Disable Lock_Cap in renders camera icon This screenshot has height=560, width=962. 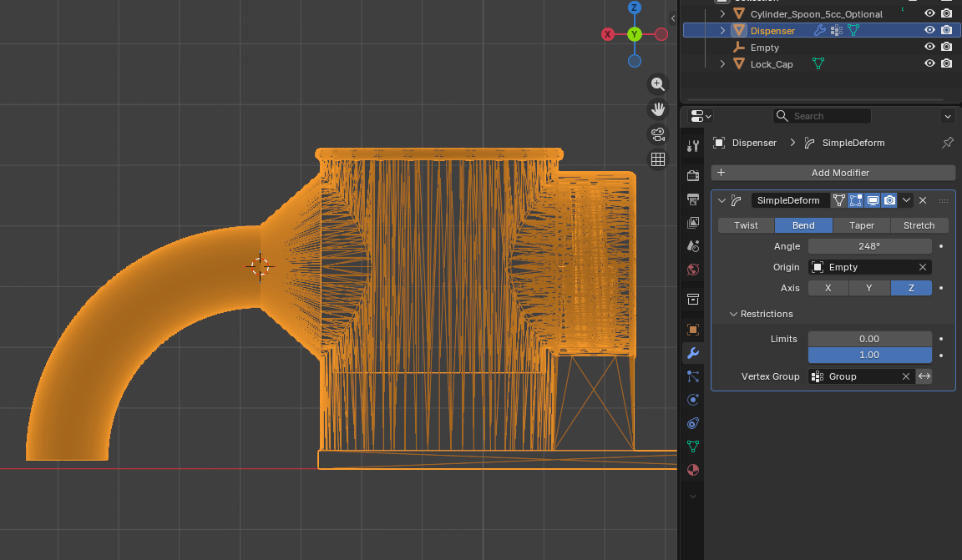tap(947, 63)
